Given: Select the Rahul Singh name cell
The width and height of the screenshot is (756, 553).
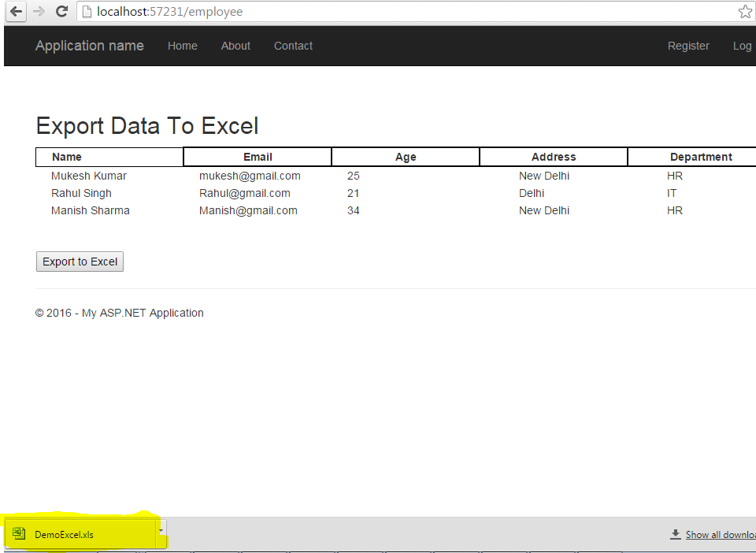Looking at the screenshot, I should [81, 193].
